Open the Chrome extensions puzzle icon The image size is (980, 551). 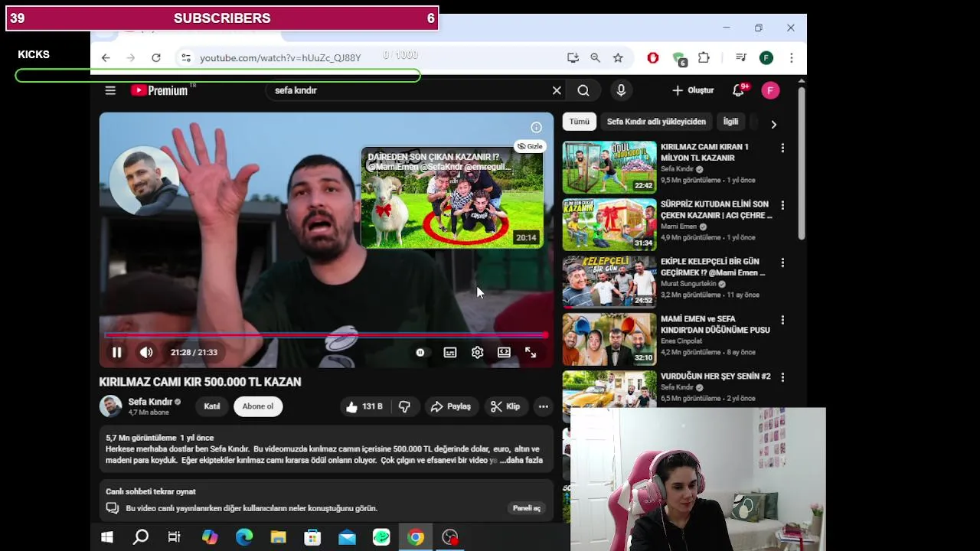click(x=704, y=58)
